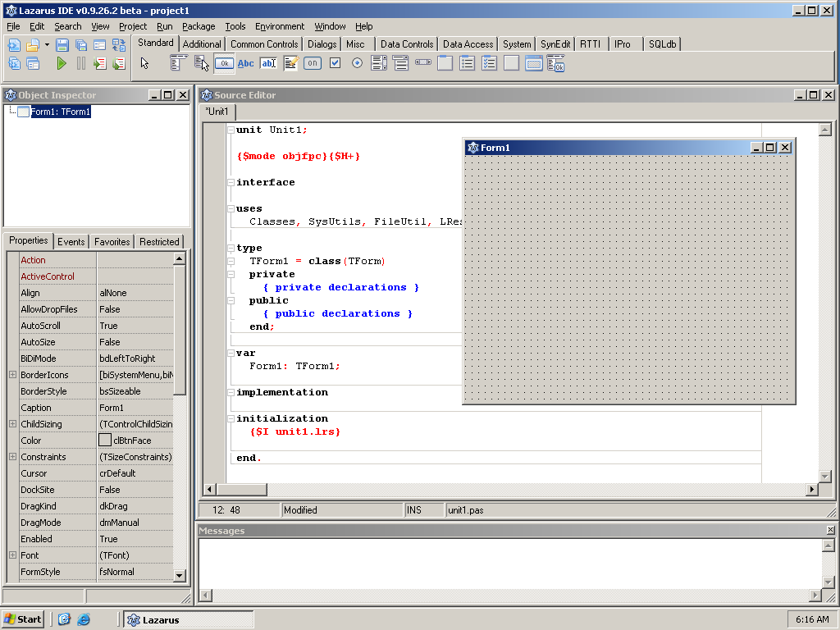This screenshot has width=840, height=630.
Task: Click the New Form toolbar icon
Action: [99, 45]
